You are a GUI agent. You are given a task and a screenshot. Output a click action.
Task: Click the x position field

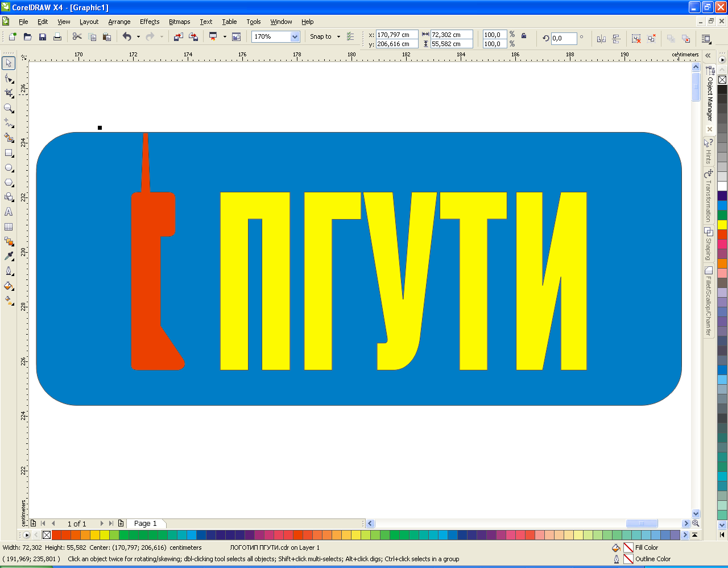tap(397, 35)
